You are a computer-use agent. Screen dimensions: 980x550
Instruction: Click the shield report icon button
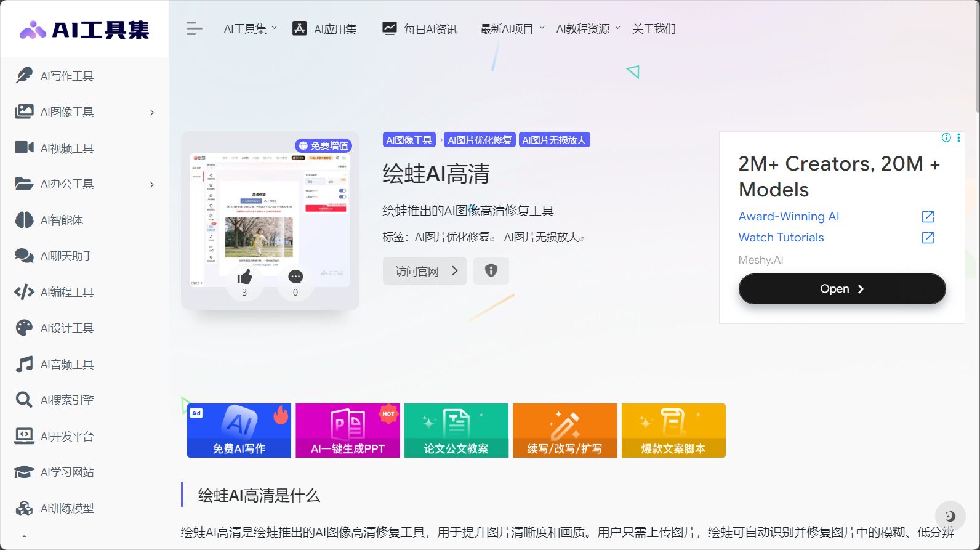(x=491, y=270)
